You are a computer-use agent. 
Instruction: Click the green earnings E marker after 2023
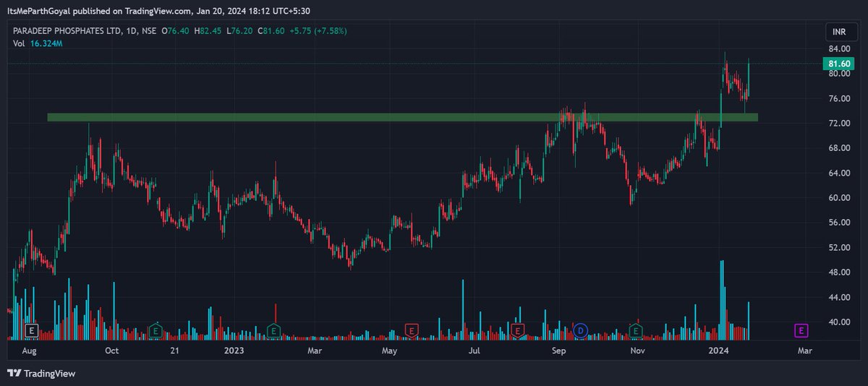pos(273,330)
